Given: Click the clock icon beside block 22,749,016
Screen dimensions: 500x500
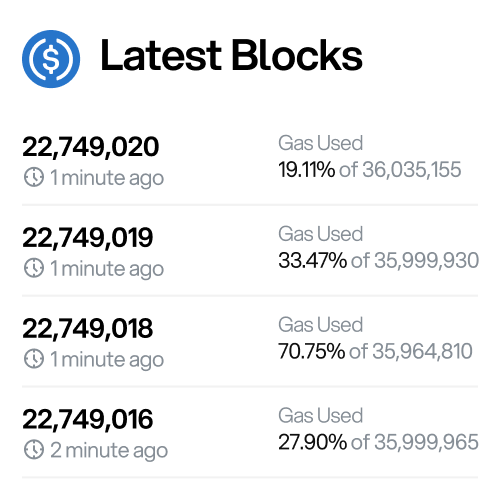Looking at the screenshot, I should coord(34,449).
